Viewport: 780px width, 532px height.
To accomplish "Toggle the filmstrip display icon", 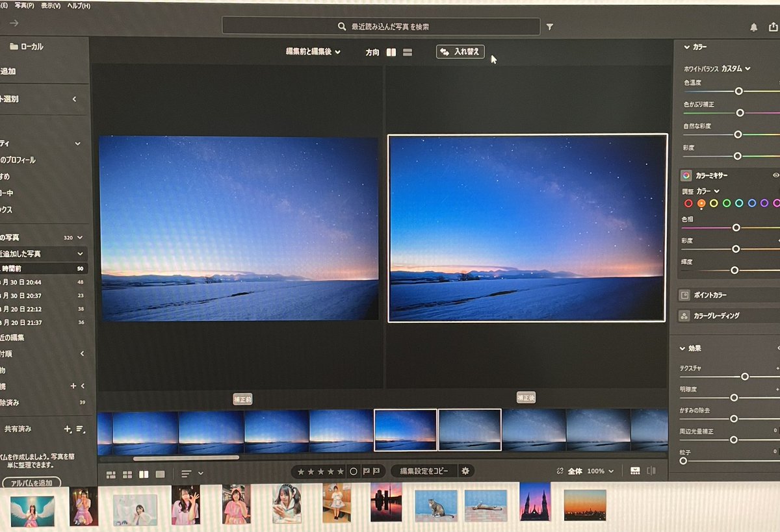I will (x=635, y=471).
